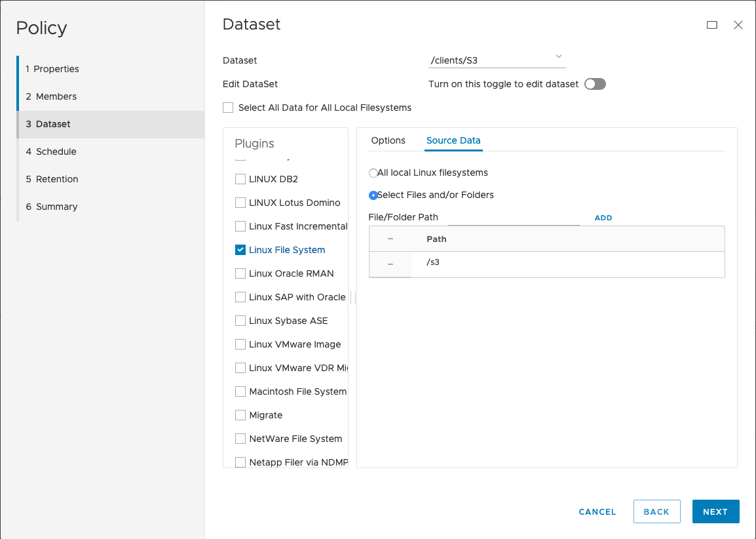Check the Linux VMware Image plugin
Viewport: 756px width, 539px height.
(240, 344)
